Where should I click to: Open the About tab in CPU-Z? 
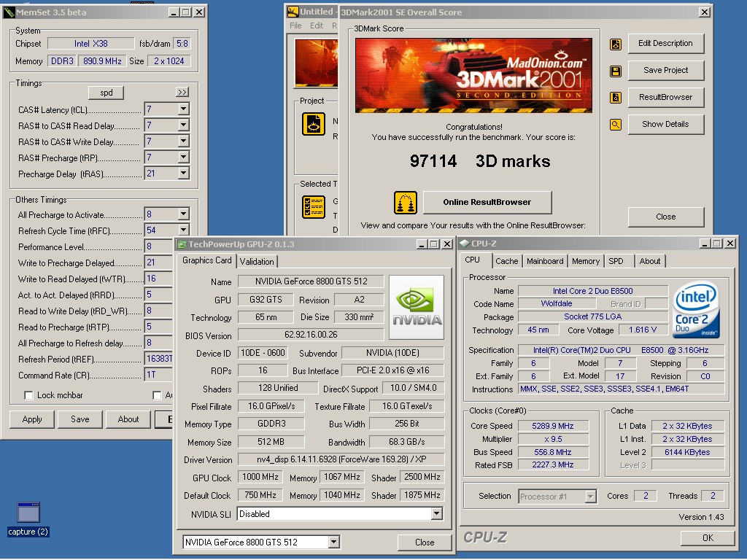650,261
